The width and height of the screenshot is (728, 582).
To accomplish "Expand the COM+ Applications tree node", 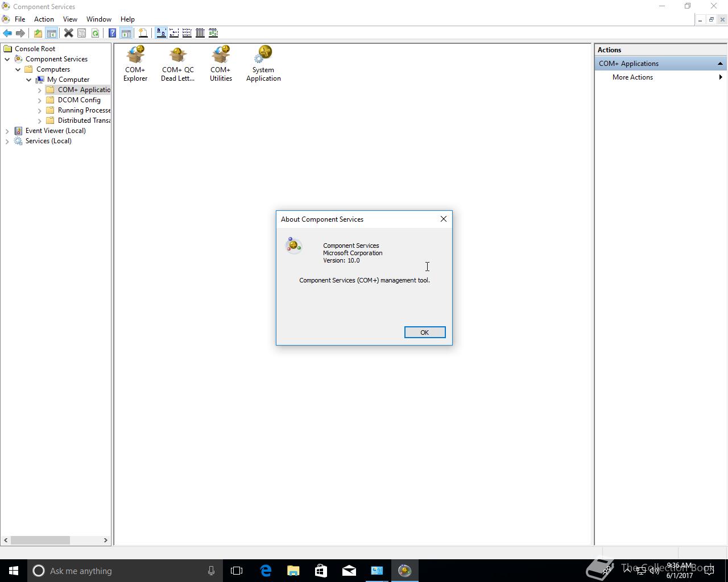I will pos(40,90).
